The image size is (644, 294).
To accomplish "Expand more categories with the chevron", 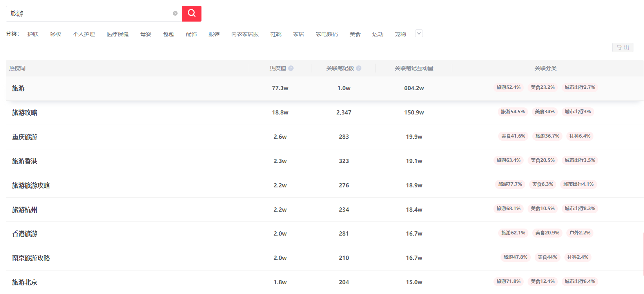I will click(x=419, y=34).
